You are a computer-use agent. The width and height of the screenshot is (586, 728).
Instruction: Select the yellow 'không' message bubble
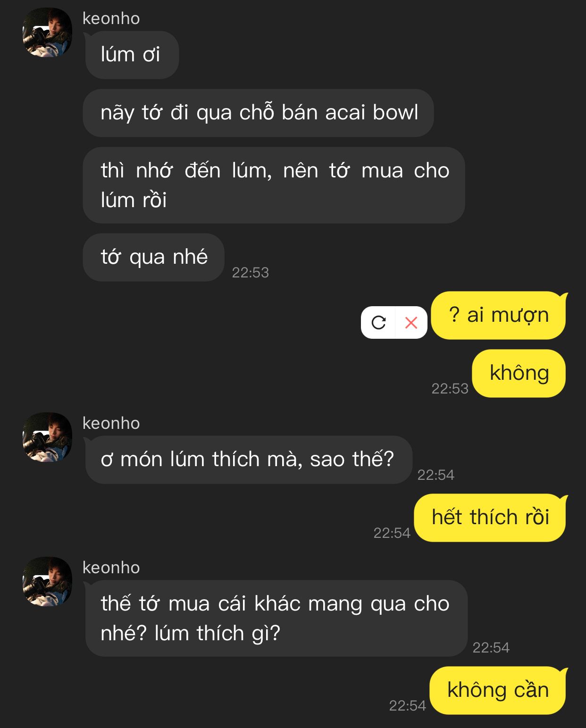click(x=519, y=373)
